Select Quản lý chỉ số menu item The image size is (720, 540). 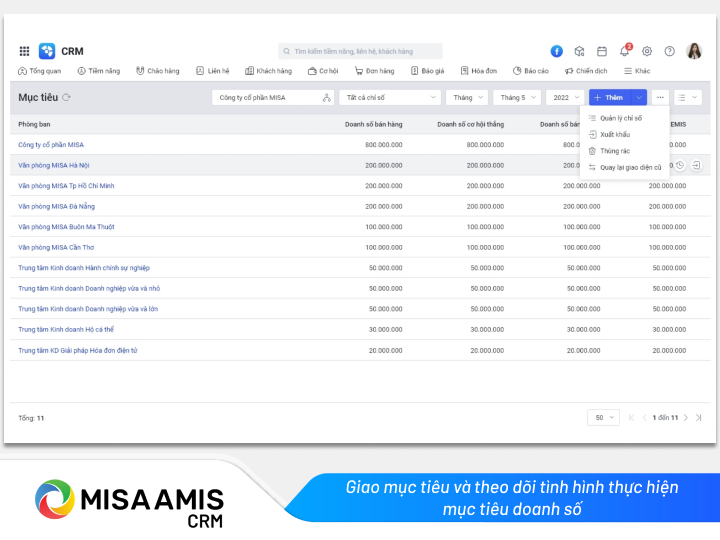coord(624,118)
